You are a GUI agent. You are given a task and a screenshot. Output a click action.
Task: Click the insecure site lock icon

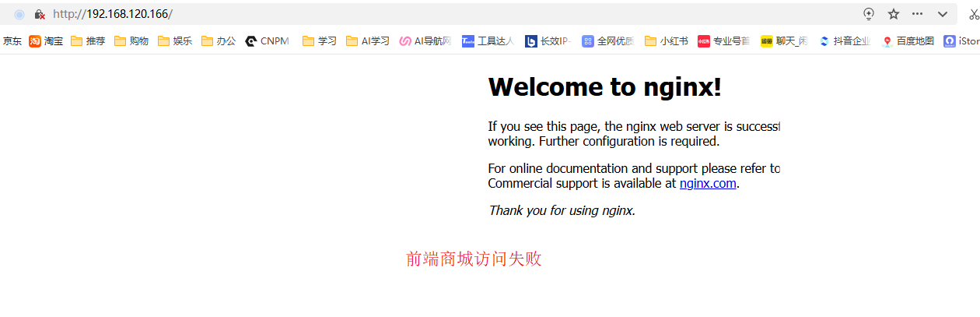point(40,14)
